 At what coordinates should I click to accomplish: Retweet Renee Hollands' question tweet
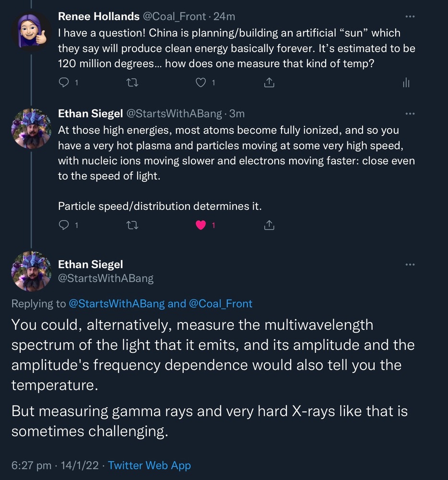tap(131, 83)
